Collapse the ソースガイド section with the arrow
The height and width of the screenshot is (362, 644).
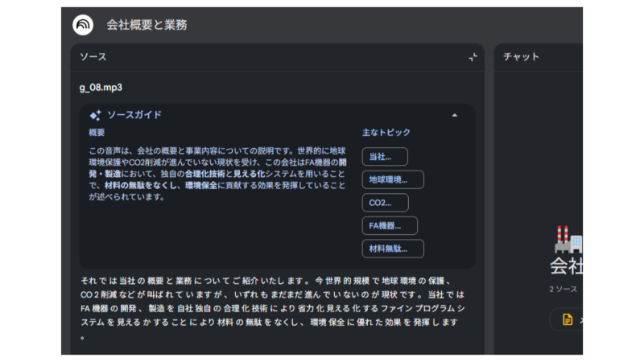point(455,115)
